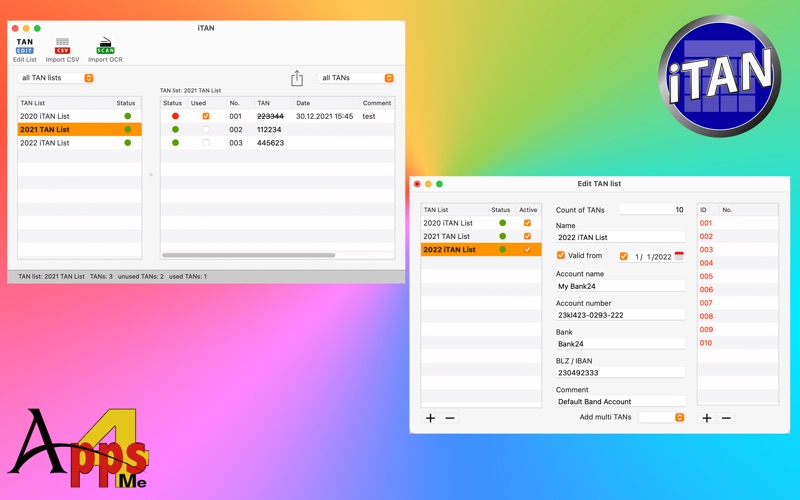The width and height of the screenshot is (800, 500).
Task: Open the 'all TANs' filter dropdown
Action: 356,78
